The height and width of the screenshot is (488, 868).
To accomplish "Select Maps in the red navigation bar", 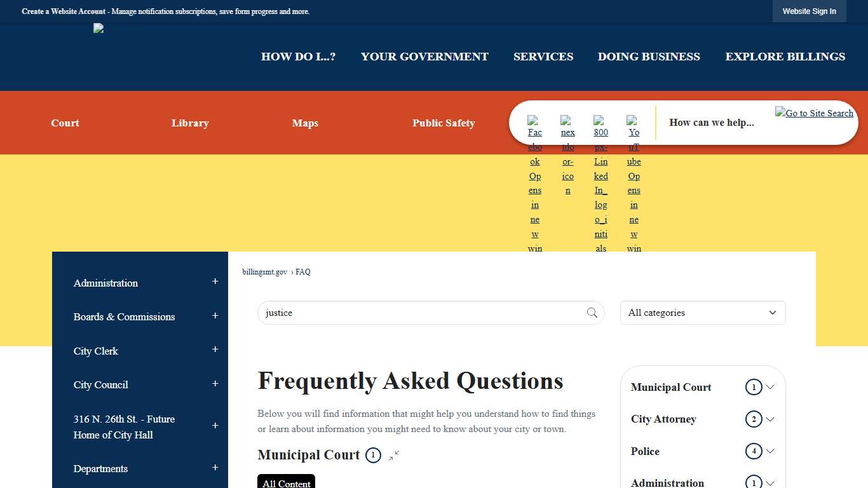I will [305, 123].
